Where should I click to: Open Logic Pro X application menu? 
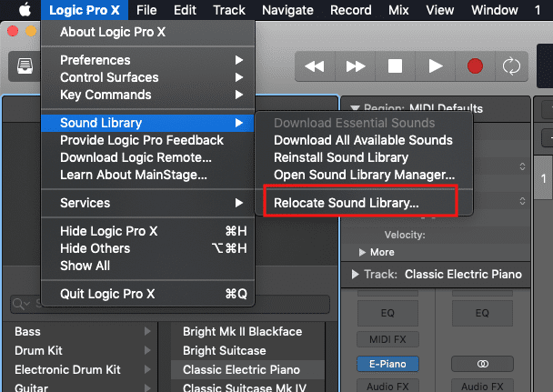[85, 10]
